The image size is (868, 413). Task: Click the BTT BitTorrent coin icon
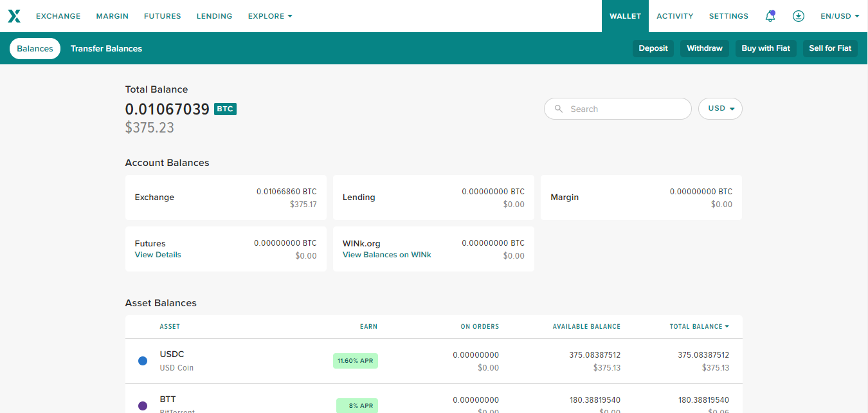(x=143, y=405)
